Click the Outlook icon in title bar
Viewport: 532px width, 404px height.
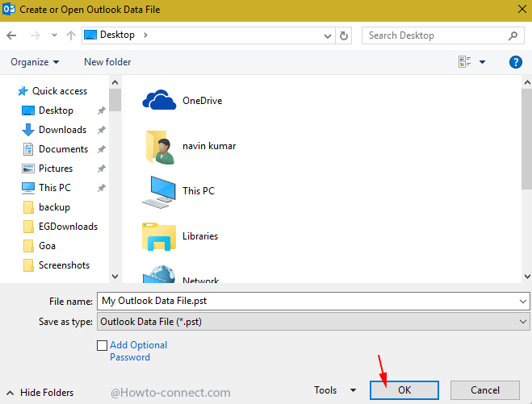[x=9, y=9]
